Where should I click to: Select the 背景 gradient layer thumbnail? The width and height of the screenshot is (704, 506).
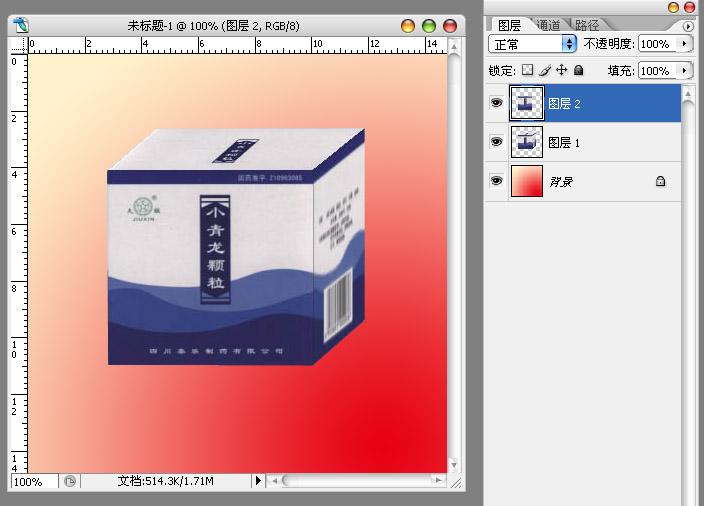527,181
